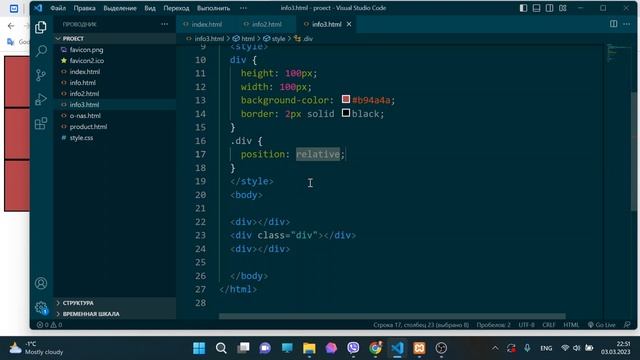Open editor More Actions ellipsis

point(627,24)
